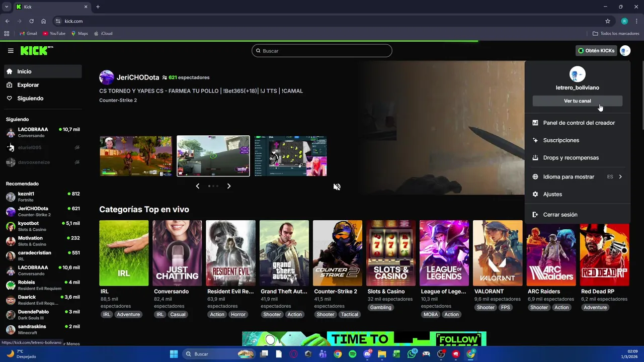Open the Slots & Casino category card

click(x=391, y=253)
